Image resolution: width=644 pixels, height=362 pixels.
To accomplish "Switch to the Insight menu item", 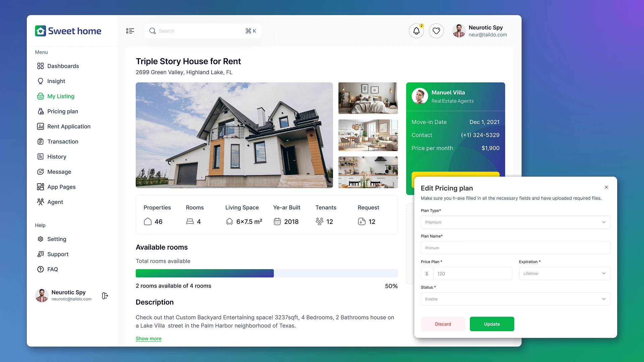I will pos(56,81).
